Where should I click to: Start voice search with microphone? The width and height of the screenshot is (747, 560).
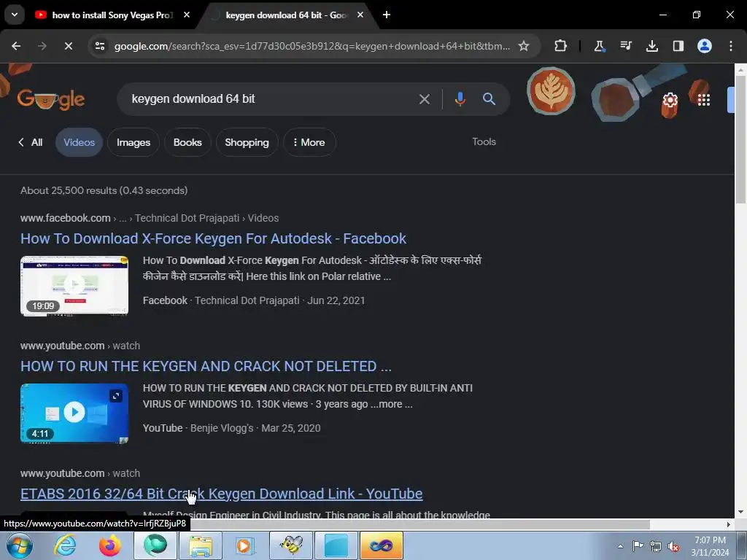tap(460, 99)
